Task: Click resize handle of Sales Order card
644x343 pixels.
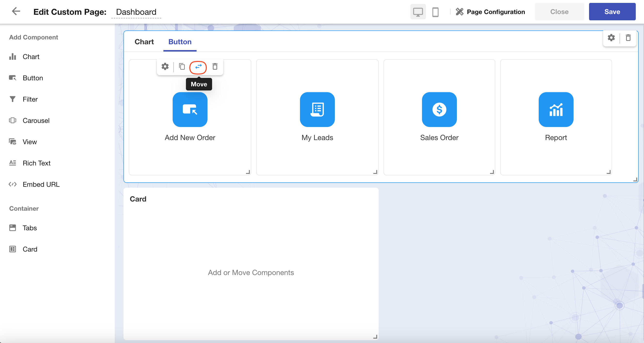Action: click(492, 172)
